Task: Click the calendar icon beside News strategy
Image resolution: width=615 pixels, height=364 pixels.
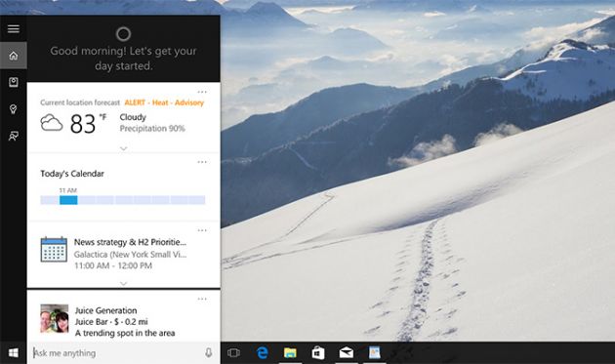Action: (x=54, y=249)
